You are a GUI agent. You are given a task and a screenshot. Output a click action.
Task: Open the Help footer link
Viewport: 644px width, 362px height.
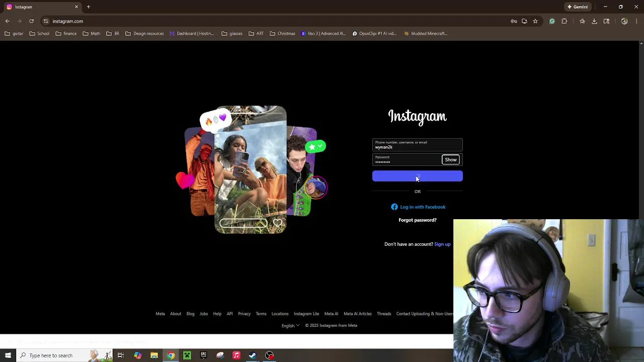(217, 314)
